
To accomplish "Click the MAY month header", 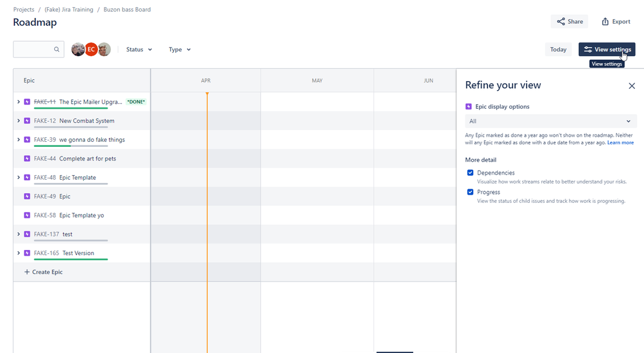I will click(x=317, y=81).
